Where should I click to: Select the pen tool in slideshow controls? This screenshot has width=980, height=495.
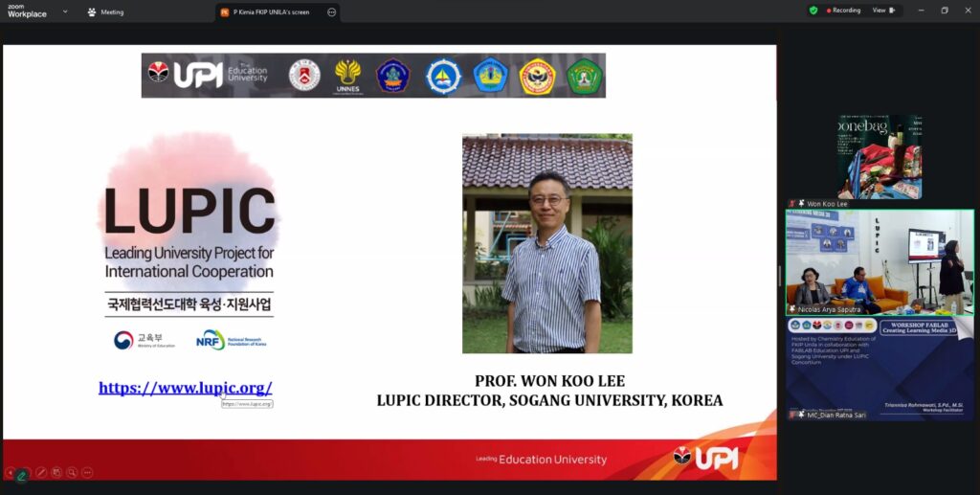tap(40, 472)
